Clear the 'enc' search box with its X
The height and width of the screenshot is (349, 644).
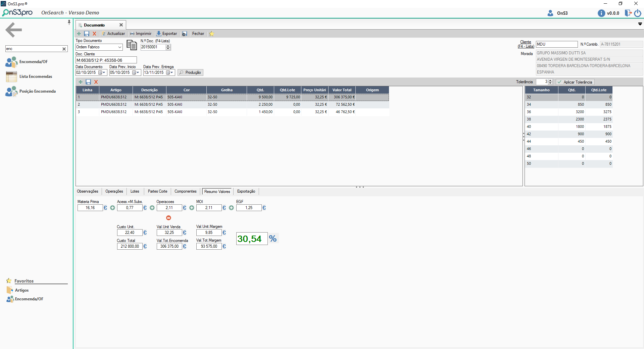tap(64, 49)
